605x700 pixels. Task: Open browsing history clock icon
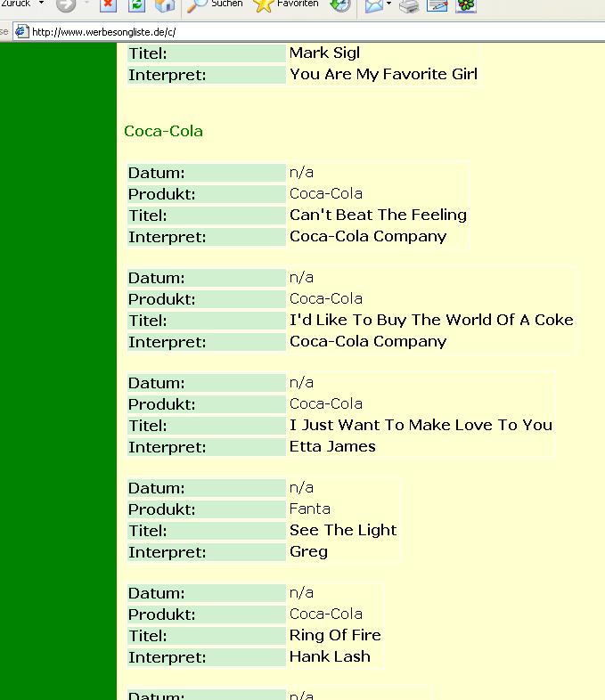pos(339,5)
